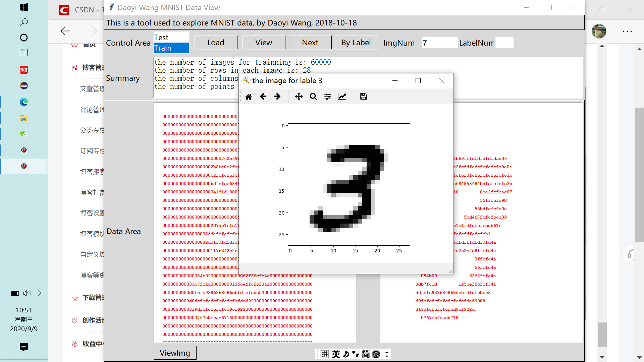Image resolution: width=644 pixels, height=362 pixels.
Task: Click the Load button to load MNIST data
Action: click(x=216, y=42)
